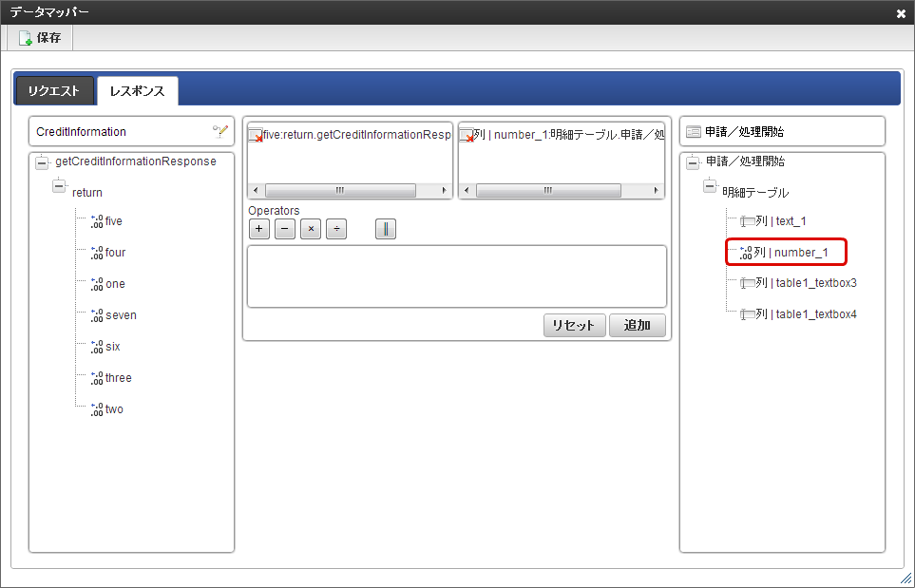The width and height of the screenshot is (915, 588).
Task: Click the リセット button
Action: coord(574,326)
